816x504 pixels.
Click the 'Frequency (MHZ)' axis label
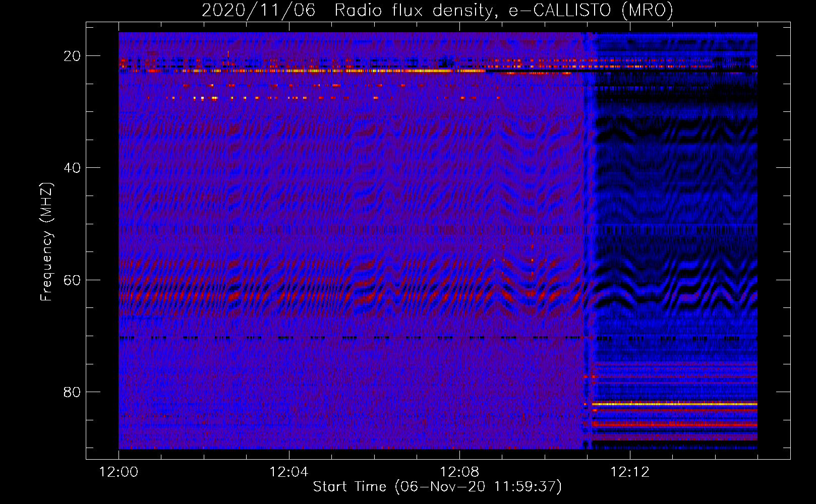point(46,242)
